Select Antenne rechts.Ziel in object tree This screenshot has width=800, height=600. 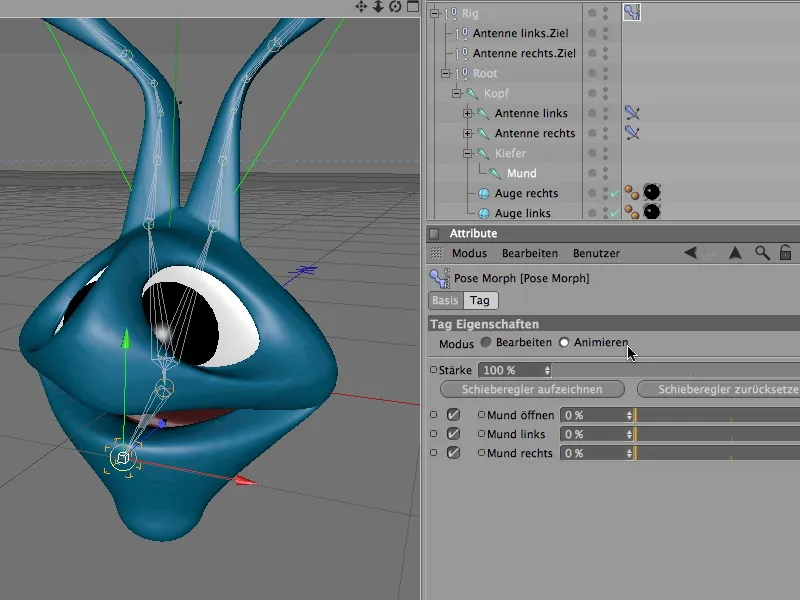[524, 54]
